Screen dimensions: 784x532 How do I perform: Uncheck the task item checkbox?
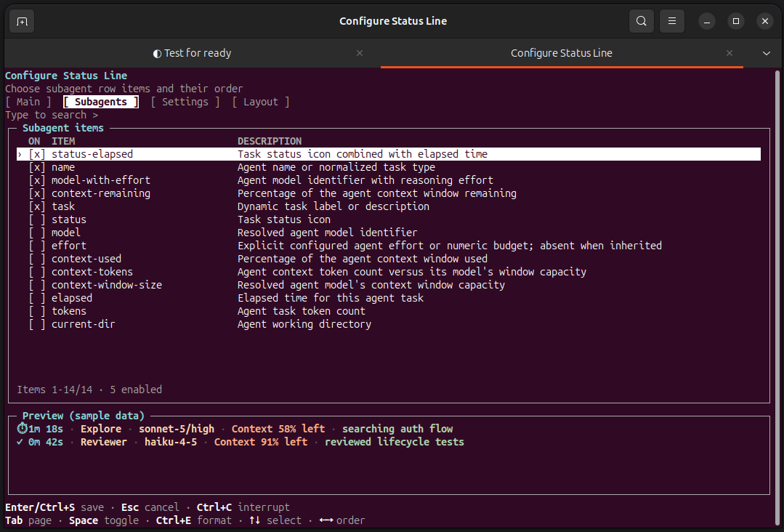click(x=36, y=206)
